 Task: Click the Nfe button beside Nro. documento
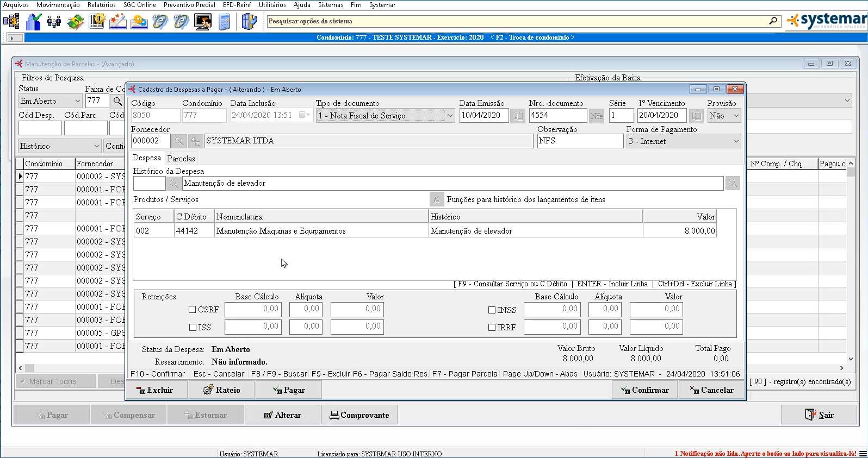pos(597,116)
